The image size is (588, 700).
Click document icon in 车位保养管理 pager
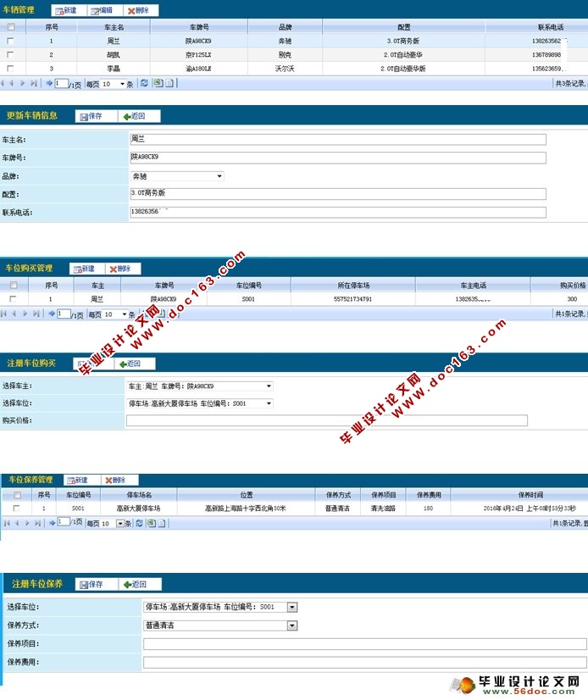coord(162,523)
